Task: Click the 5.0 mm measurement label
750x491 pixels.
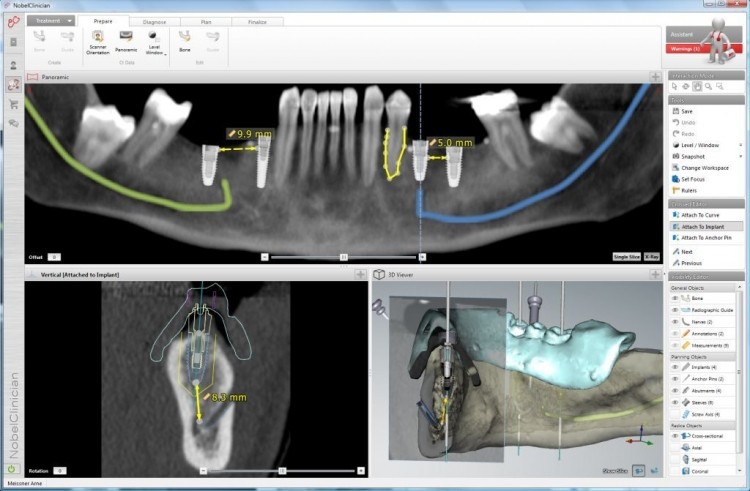Action: (x=451, y=142)
